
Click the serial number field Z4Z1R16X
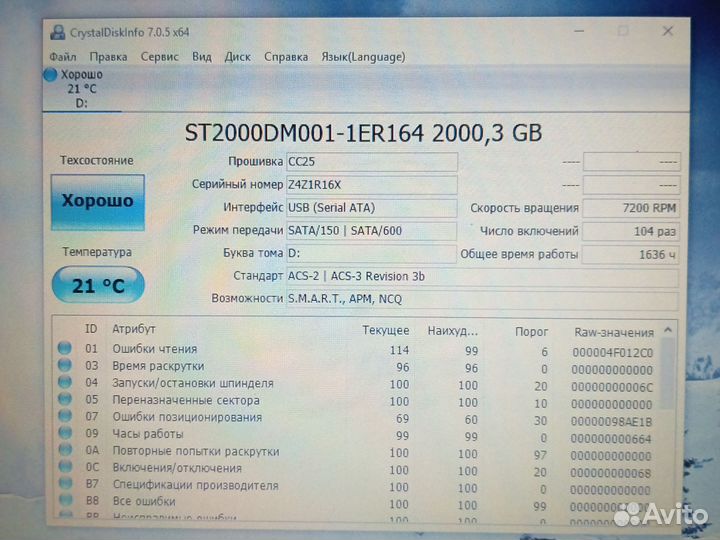371,185
